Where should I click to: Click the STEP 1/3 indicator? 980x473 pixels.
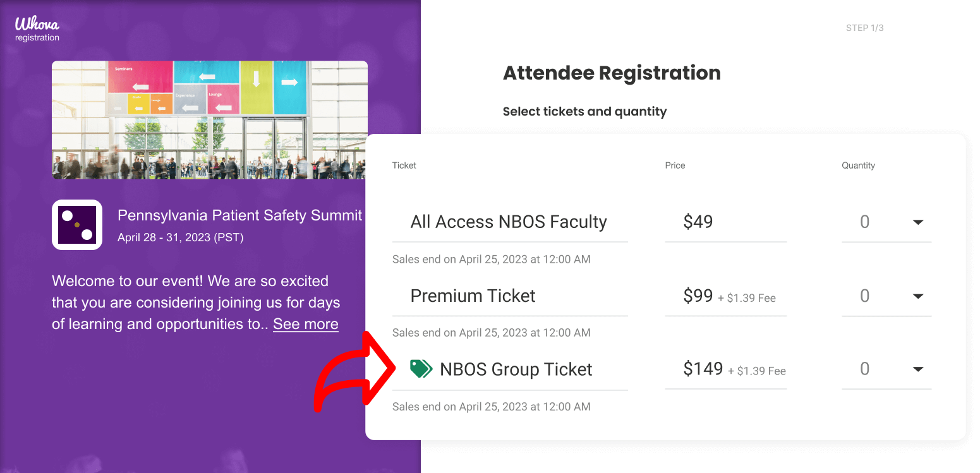point(864,28)
